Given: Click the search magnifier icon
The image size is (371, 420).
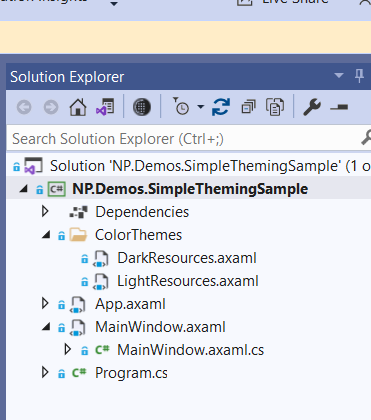Looking at the screenshot, I should (366, 137).
